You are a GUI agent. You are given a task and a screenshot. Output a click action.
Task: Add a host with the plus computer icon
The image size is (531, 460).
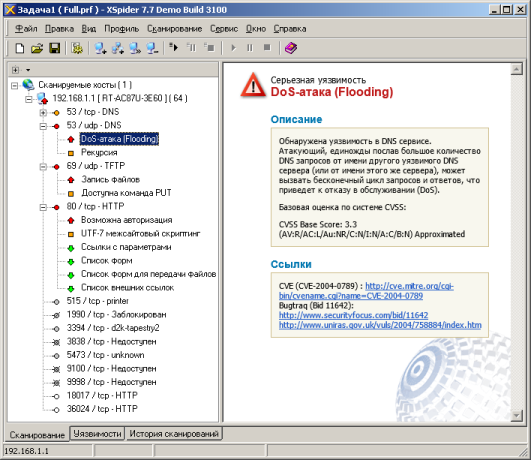click(100, 48)
